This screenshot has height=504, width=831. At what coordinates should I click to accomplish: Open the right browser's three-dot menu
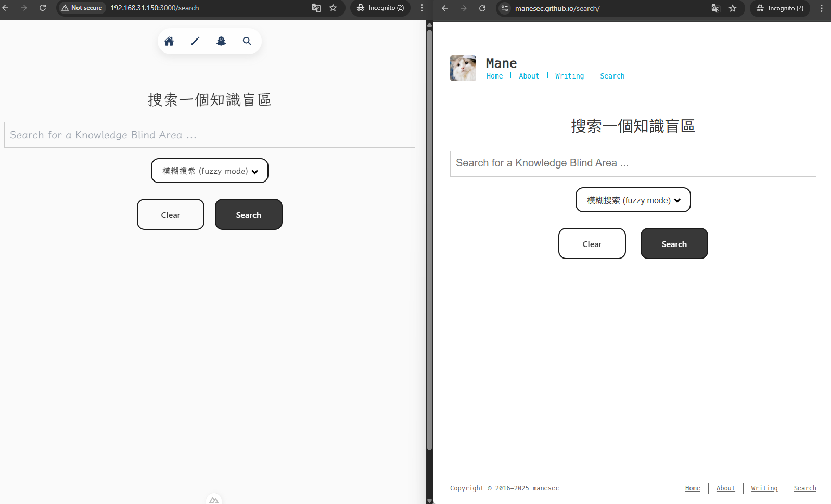click(x=822, y=8)
